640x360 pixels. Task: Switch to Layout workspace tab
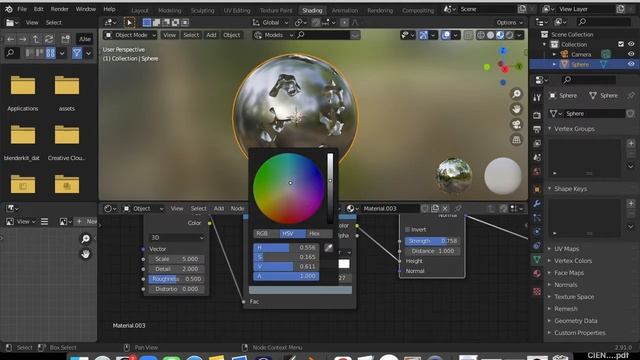(140, 10)
